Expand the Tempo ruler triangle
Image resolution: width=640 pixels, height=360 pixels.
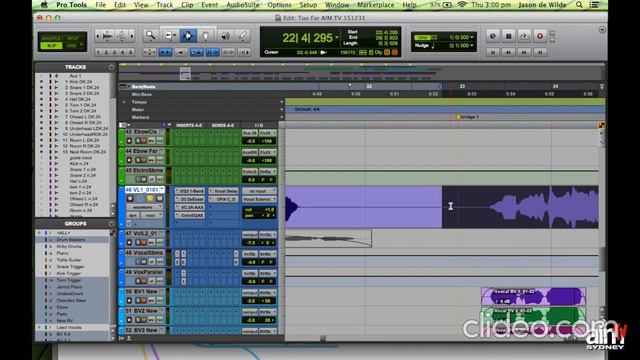[124, 102]
